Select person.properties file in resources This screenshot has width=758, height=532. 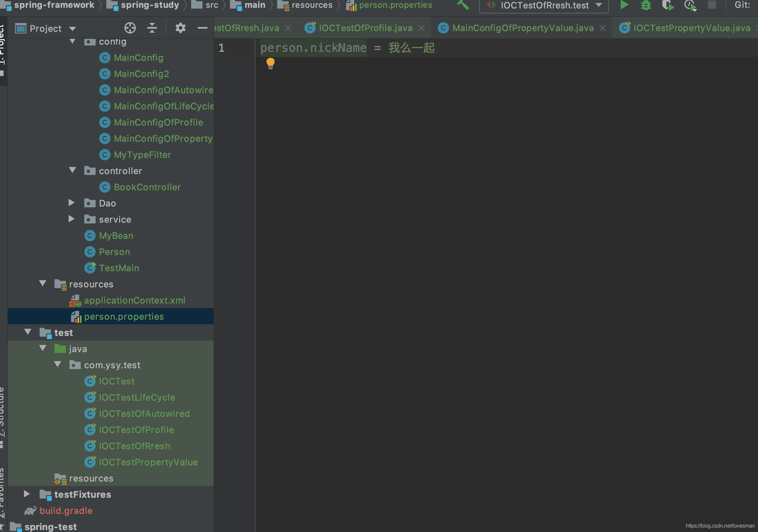(124, 316)
